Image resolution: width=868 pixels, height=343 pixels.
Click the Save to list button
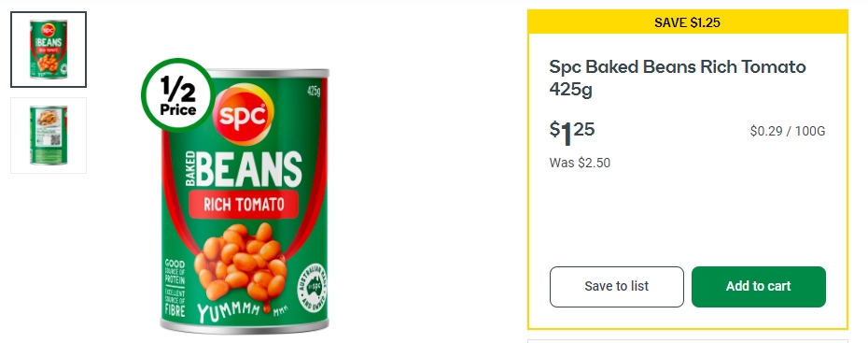pos(617,287)
